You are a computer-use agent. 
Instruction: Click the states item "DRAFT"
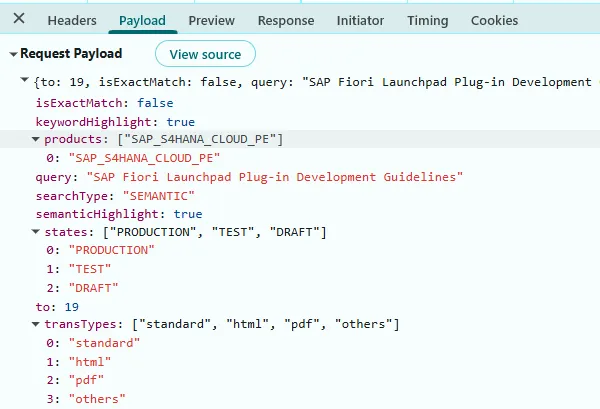(82, 288)
